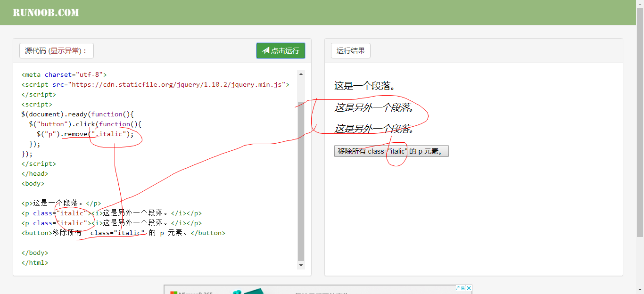Viewport: 644px width, 294px height.
Task: Run the code with 点击运行
Action: coord(281,51)
